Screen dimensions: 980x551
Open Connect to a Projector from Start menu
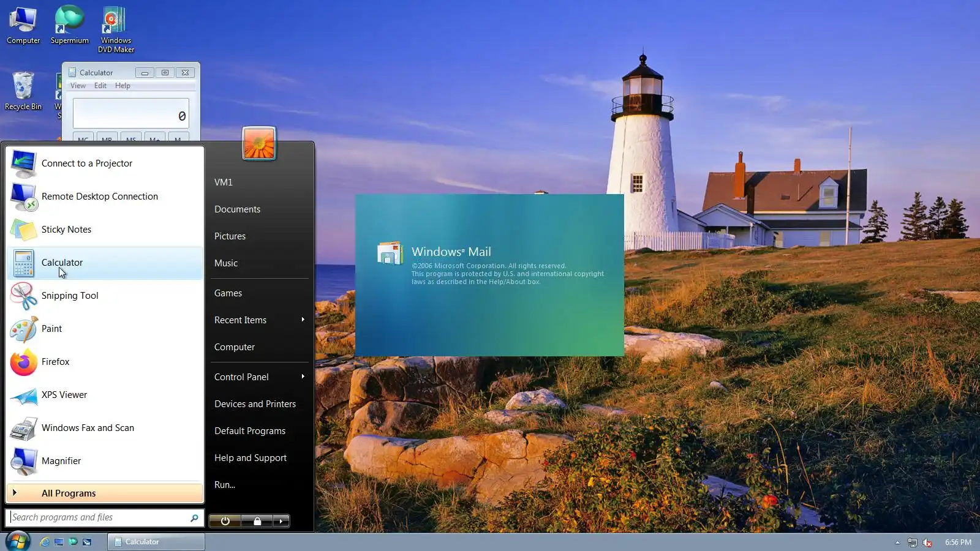(105, 163)
